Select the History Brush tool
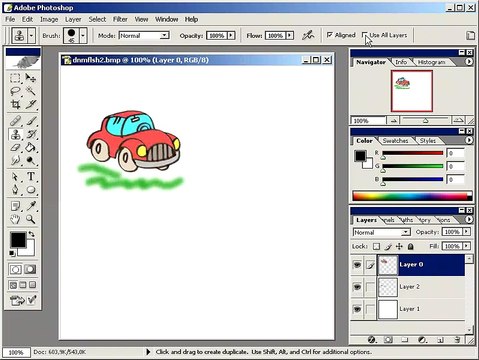This screenshot has height=360, width=479. coord(31,134)
